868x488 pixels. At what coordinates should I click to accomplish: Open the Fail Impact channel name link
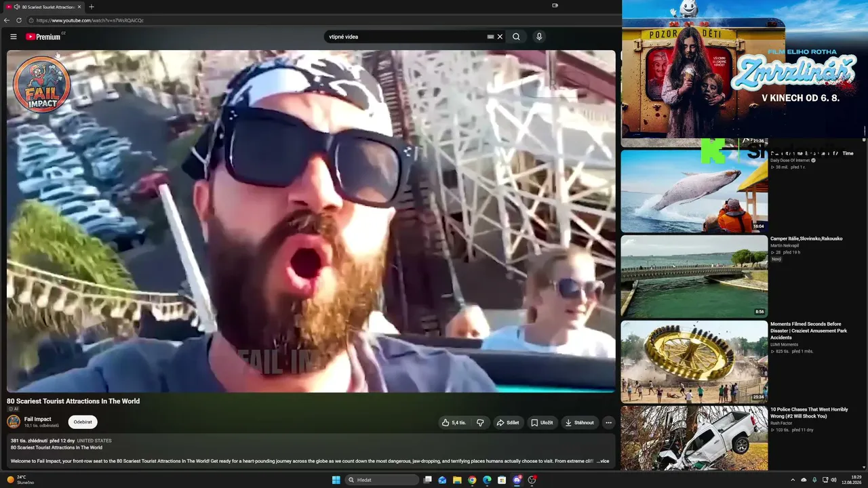(38, 419)
